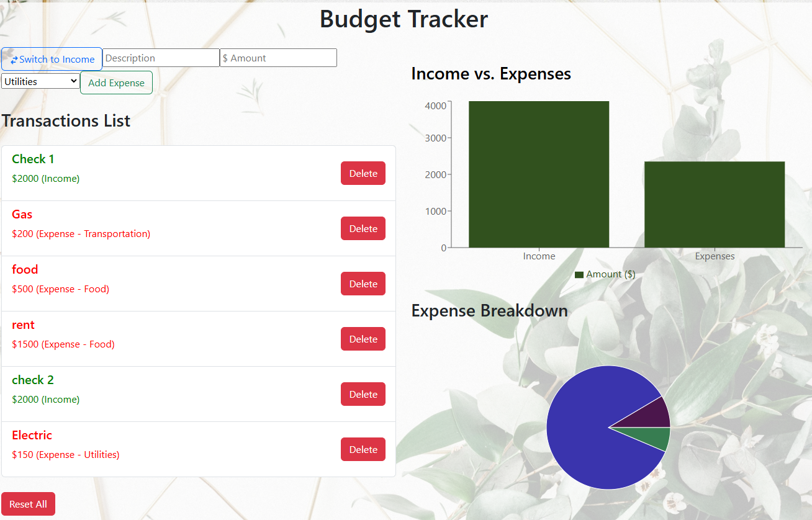The image size is (812, 520).
Task: Click the Reset All button
Action: (28, 504)
